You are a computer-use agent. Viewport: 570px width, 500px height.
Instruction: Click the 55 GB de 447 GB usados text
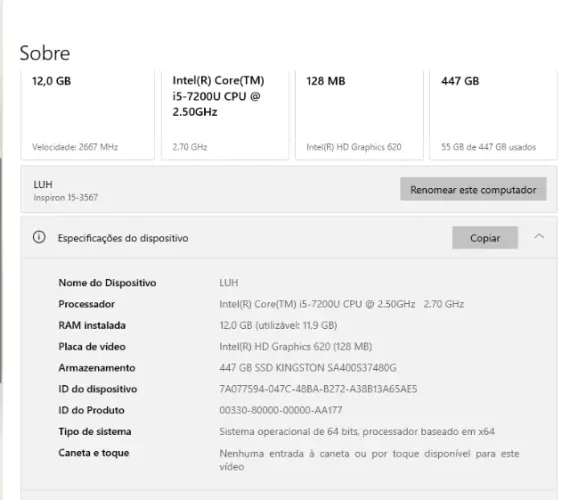tap(488, 147)
